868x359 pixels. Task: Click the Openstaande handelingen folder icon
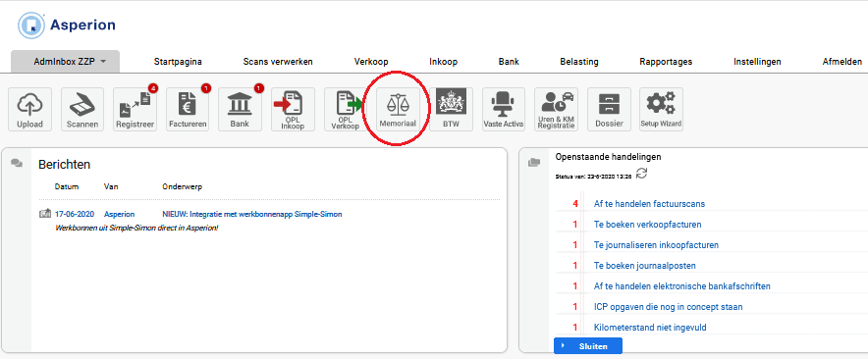tap(534, 162)
